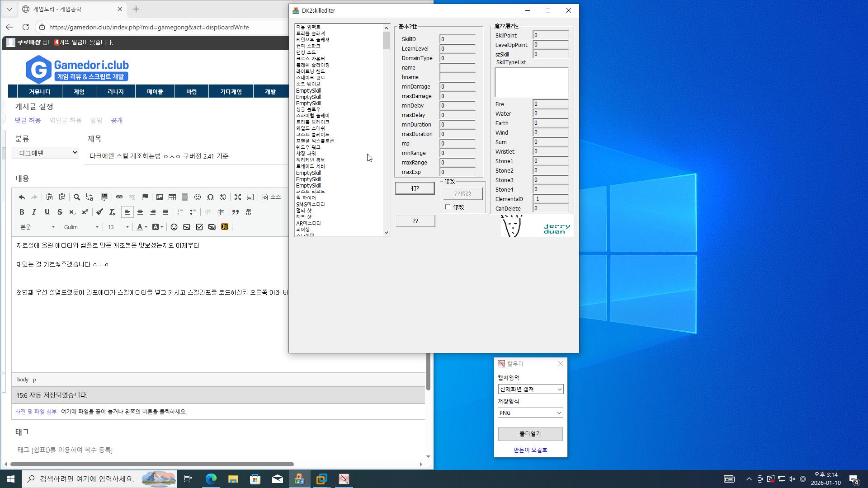Check the 修改 checkbox in DK2skillediter
This screenshot has height=488, width=868.
point(448,207)
